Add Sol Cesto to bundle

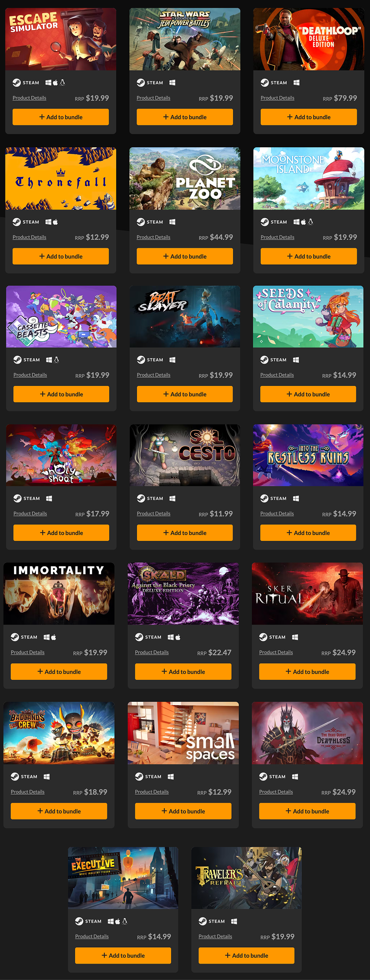pyautogui.click(x=185, y=533)
